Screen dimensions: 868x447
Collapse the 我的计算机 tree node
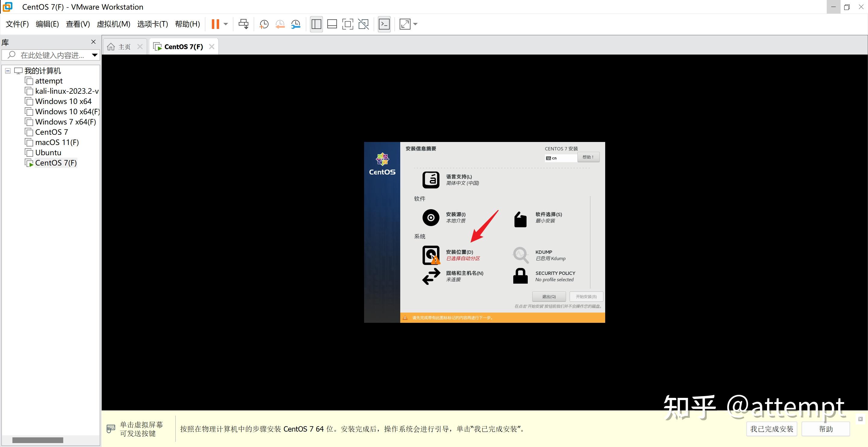(8, 71)
